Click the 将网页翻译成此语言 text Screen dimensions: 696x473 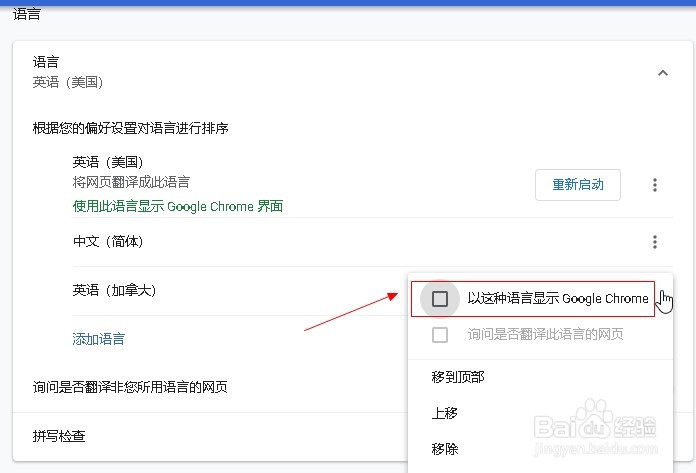[x=131, y=182]
